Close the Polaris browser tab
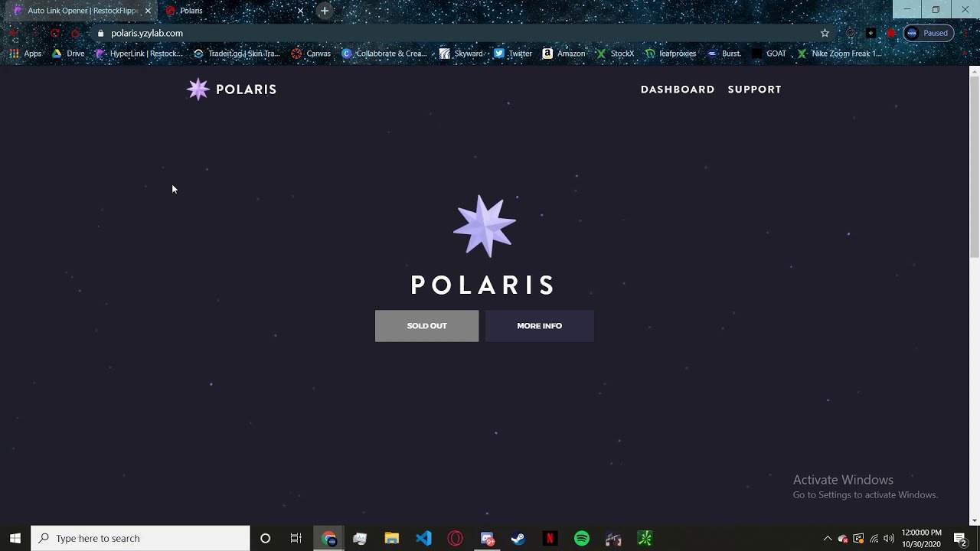Image resolution: width=980 pixels, height=551 pixels. pos(300,11)
